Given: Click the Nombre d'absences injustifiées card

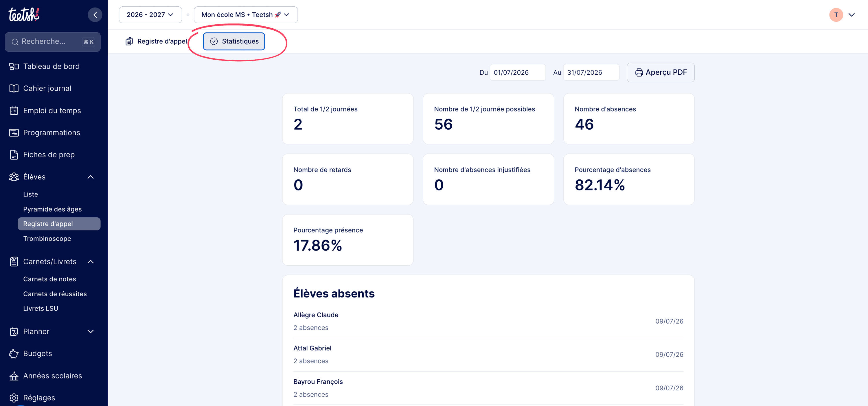Looking at the screenshot, I should pos(488,179).
